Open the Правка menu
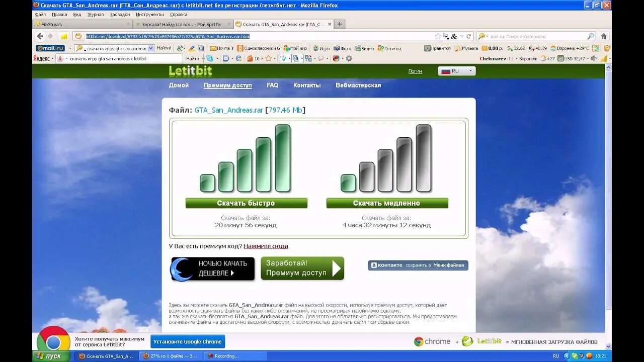Screen dimensions: 644x362 (59, 15)
